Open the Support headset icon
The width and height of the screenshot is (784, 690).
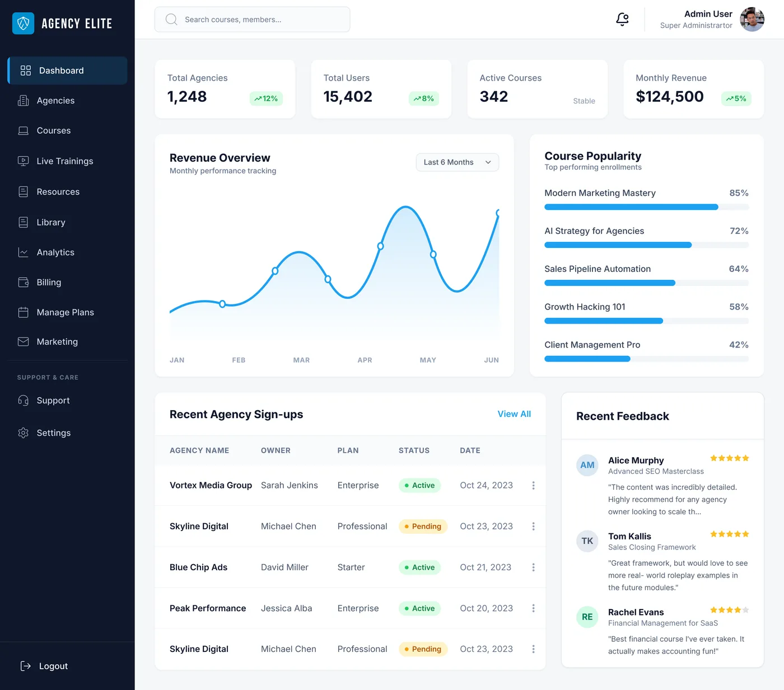[x=23, y=401]
